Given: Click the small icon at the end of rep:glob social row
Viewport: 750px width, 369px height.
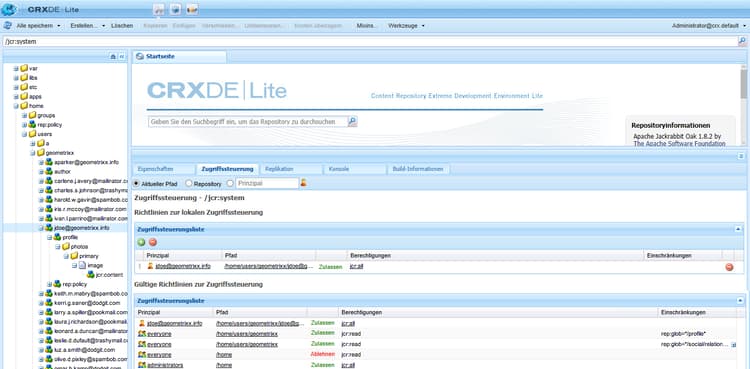Looking at the screenshot, I should (733, 344).
